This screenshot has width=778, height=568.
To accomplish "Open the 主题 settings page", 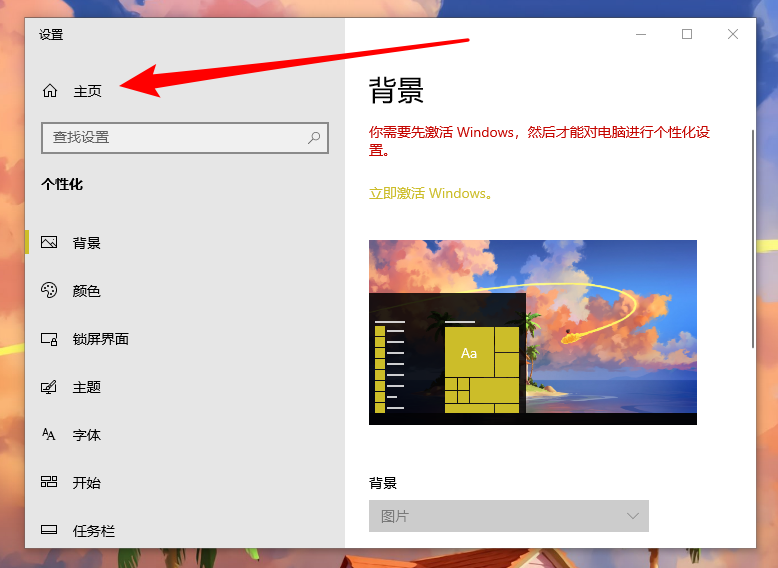I will [x=86, y=387].
